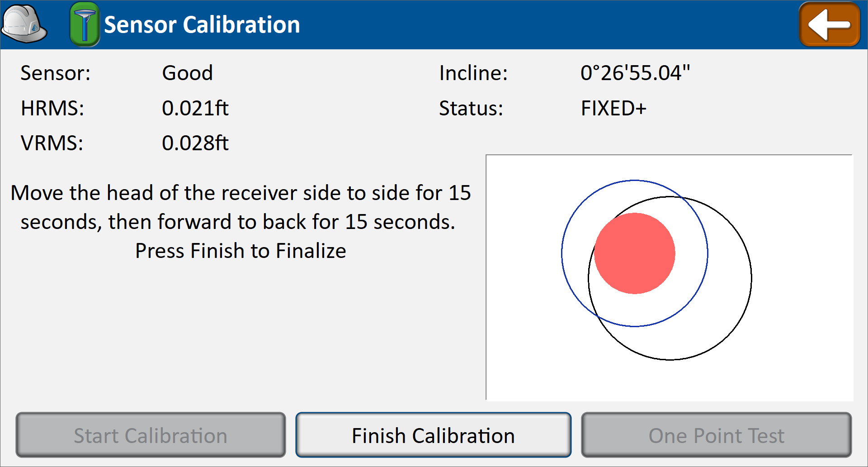
Task: Click the Press Finish to Finalize text
Action: 241,251
